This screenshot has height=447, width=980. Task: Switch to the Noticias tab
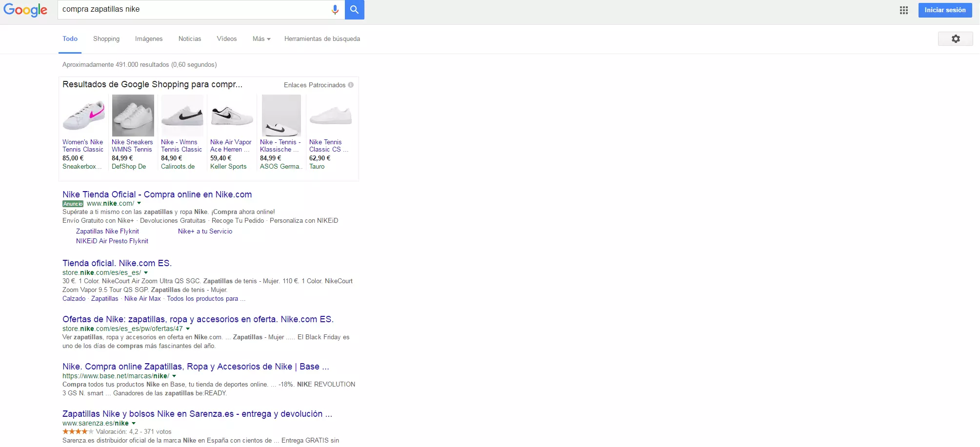point(190,39)
